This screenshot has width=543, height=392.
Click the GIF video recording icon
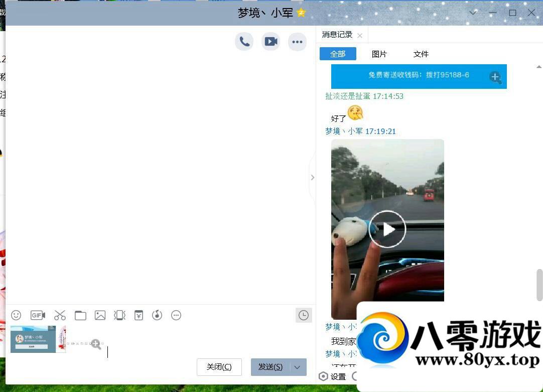point(38,315)
